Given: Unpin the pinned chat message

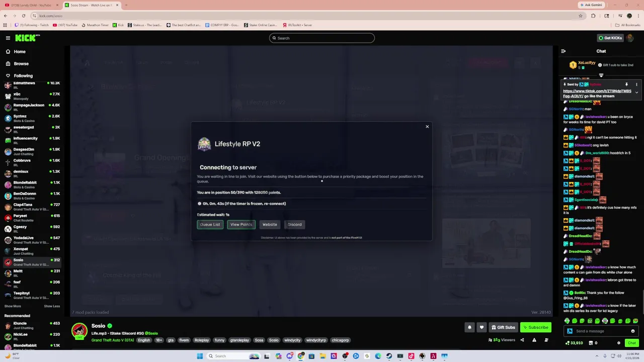Looking at the screenshot, I should point(626,84).
